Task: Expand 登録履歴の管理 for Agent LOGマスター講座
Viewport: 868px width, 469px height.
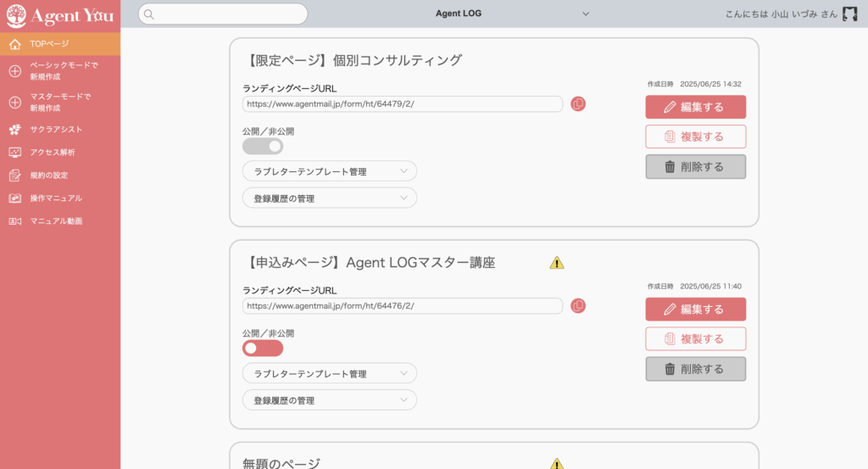Action: click(x=330, y=400)
